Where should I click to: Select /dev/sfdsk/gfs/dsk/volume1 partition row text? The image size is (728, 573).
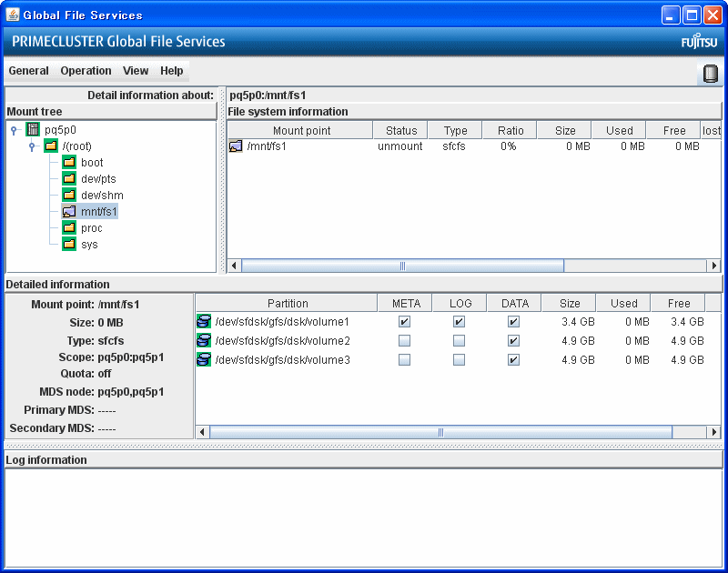(x=282, y=322)
